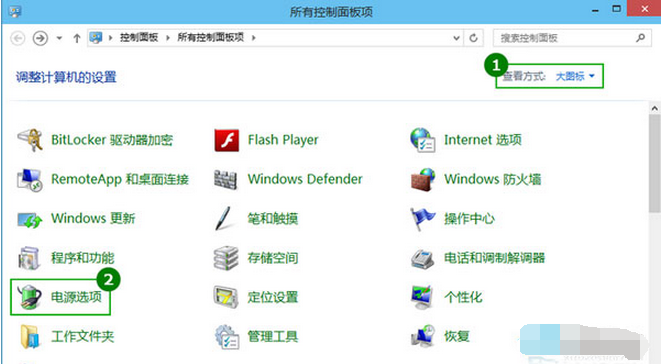Click the control panel address bar icon
This screenshot has width=661, height=364.
point(96,38)
